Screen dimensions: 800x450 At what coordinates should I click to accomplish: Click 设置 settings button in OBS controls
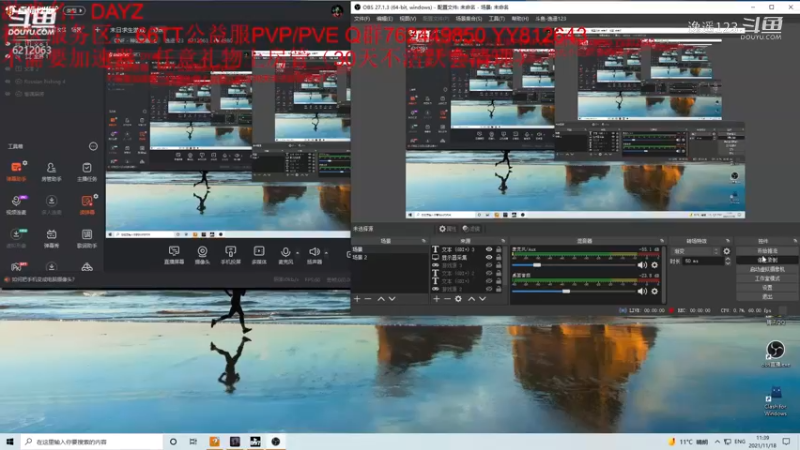point(767,288)
